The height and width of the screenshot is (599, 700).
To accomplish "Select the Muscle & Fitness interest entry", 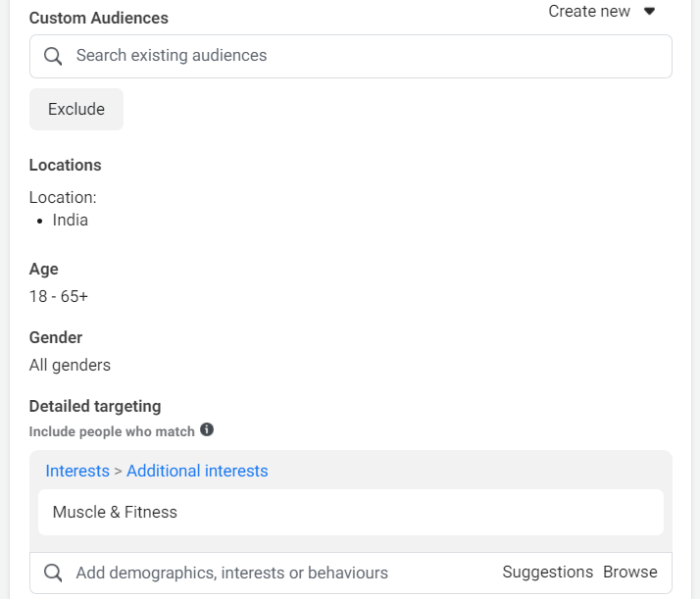I will tap(350, 512).
